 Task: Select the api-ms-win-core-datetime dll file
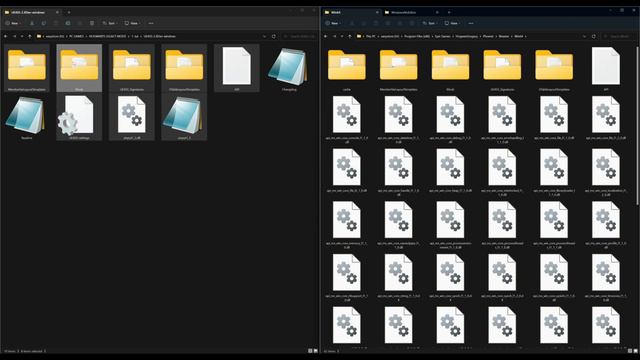pyautogui.click(x=398, y=119)
